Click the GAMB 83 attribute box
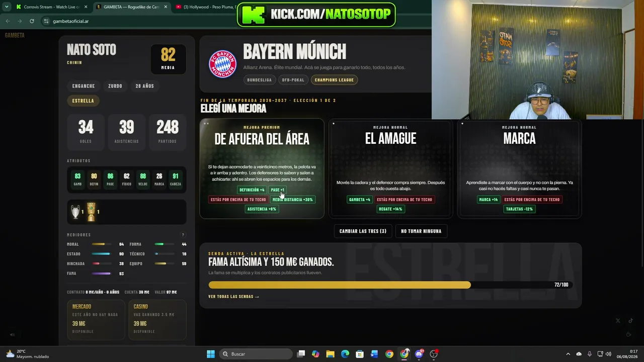Viewport: 644px width, 362px height. point(77,179)
